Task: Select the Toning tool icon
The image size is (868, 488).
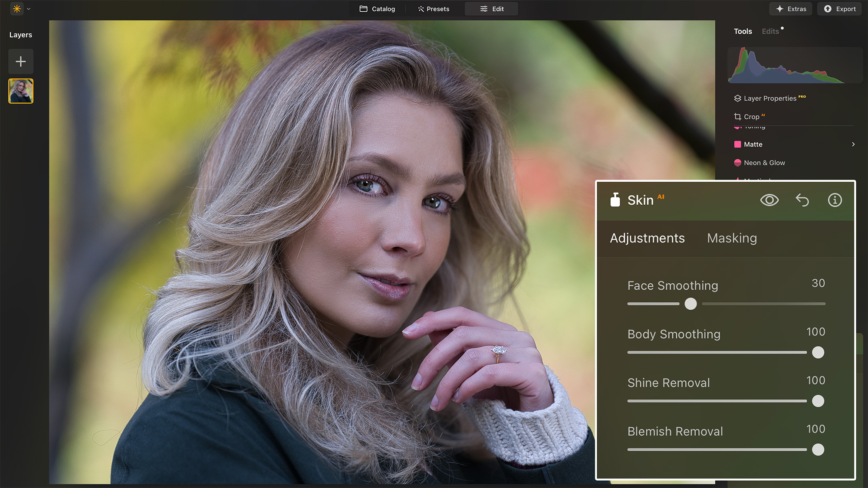Action: point(738,126)
